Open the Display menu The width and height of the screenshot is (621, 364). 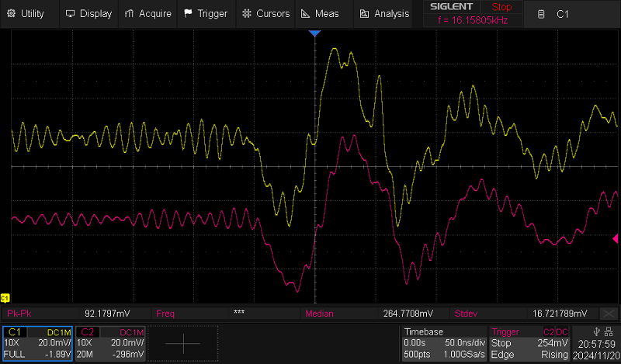point(89,13)
